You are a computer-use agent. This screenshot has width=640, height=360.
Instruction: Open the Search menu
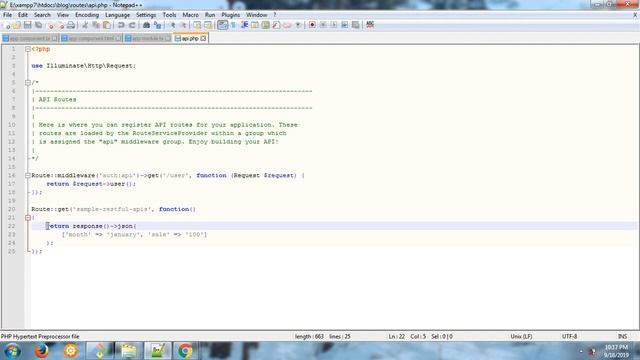click(x=42, y=15)
